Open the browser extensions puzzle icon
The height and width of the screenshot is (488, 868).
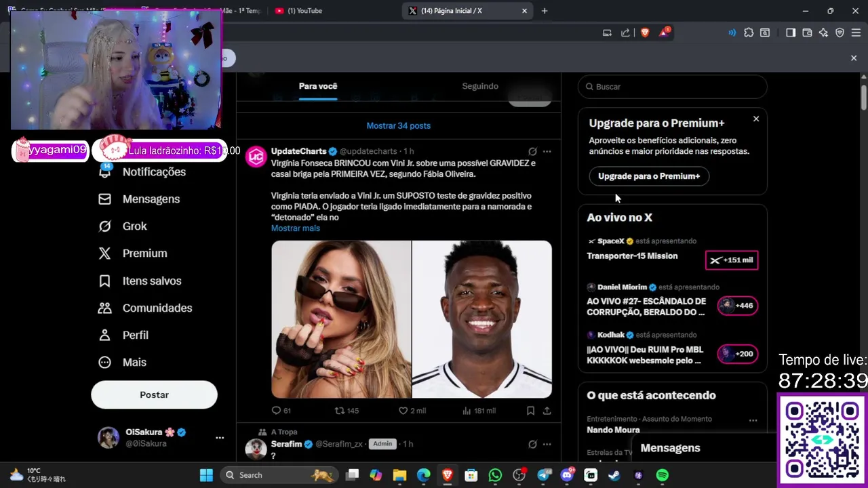tap(749, 33)
